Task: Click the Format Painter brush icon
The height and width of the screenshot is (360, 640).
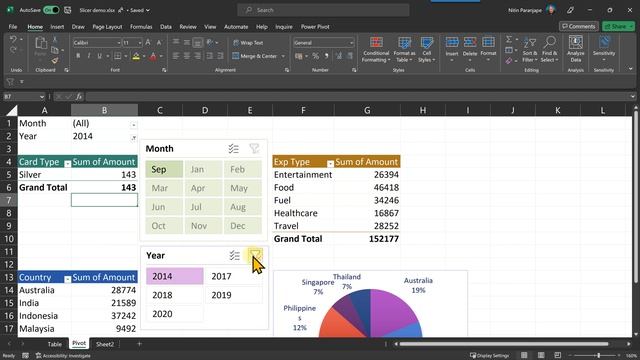Action: pyautogui.click(x=55, y=60)
